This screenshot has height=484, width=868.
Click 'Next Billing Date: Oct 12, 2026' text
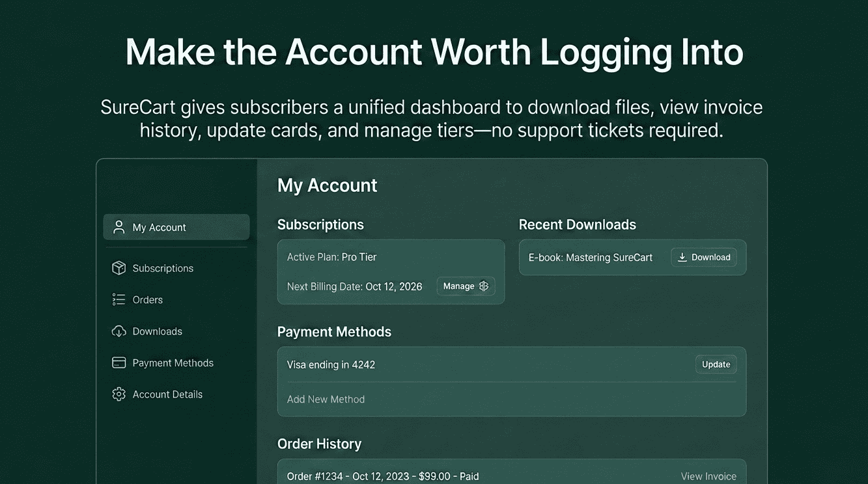coord(355,286)
